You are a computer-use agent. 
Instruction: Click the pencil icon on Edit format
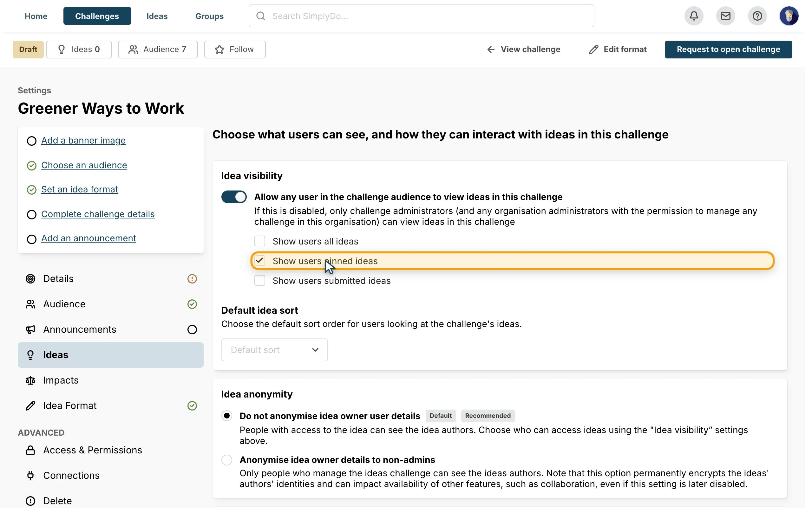[593, 50]
